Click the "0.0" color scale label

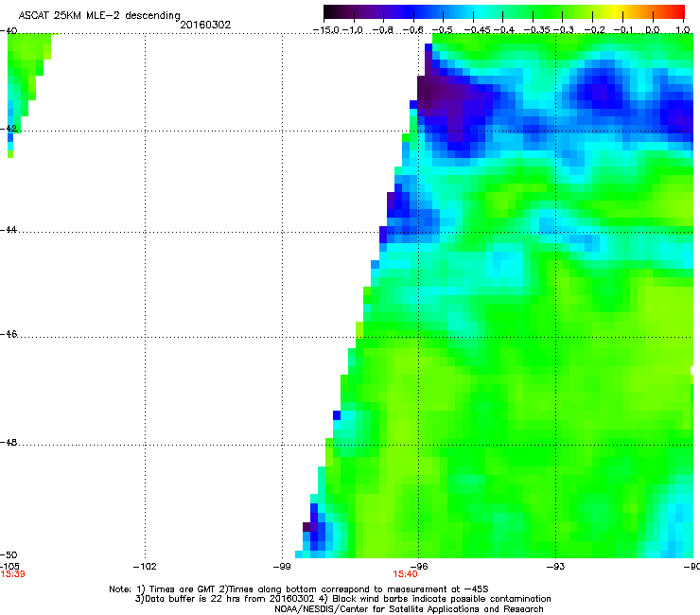click(653, 30)
